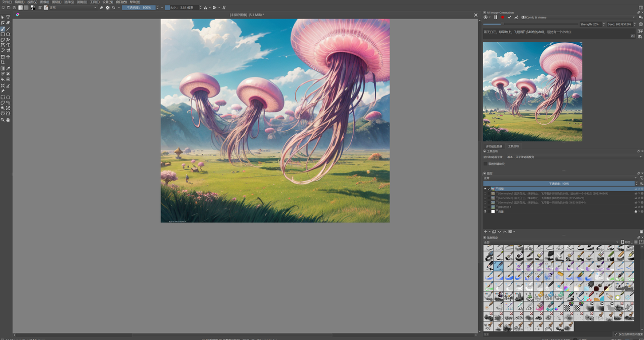The height and width of the screenshot is (340, 644).
Task: Adjust the layer 不透明度 100% slider
Action: [x=558, y=184]
